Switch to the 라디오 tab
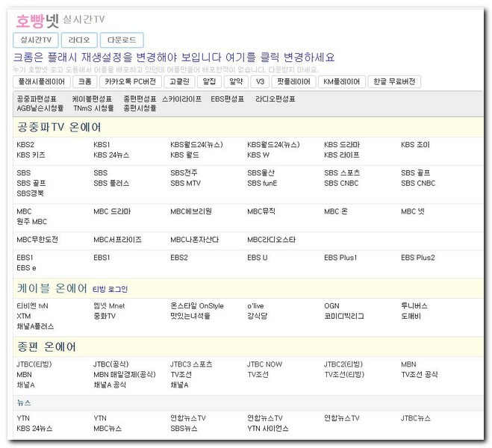492x448 pixels. point(79,40)
